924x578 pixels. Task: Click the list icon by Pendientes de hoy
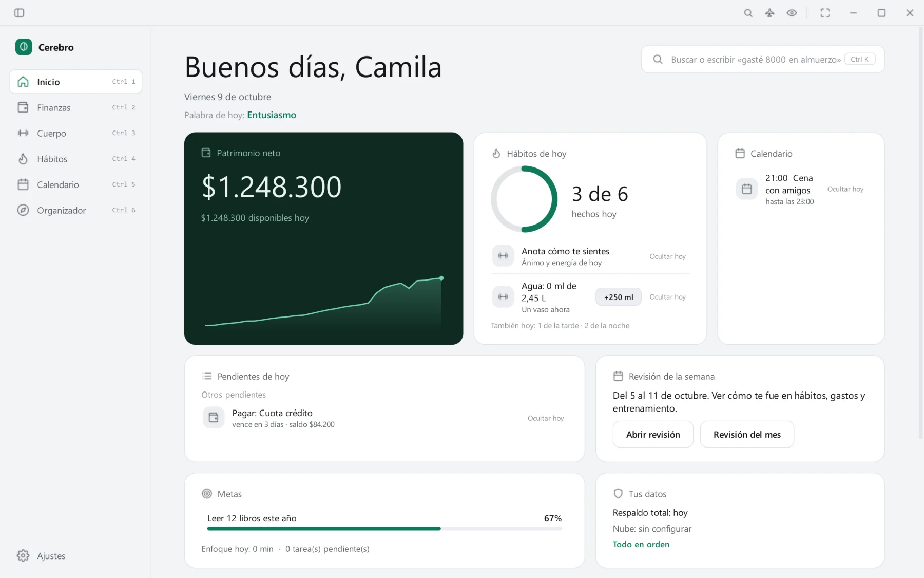pos(207,376)
